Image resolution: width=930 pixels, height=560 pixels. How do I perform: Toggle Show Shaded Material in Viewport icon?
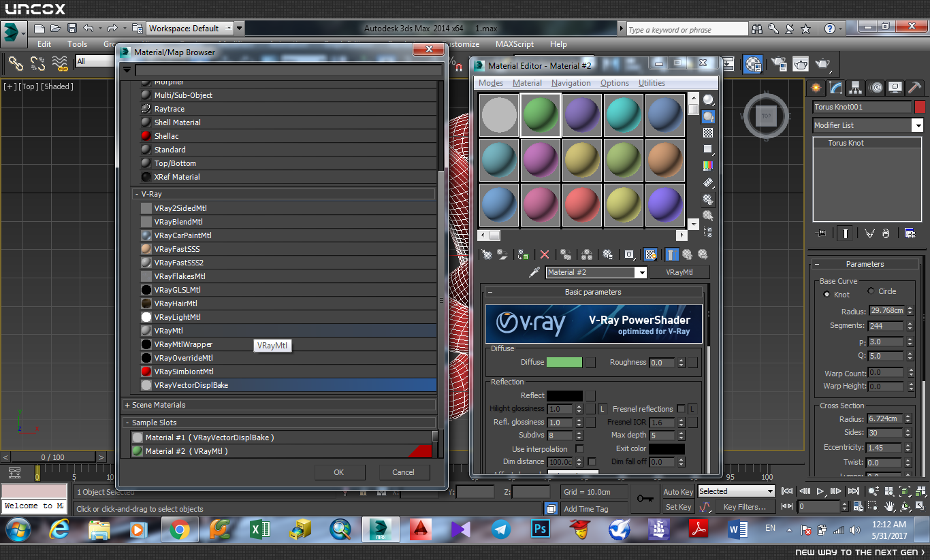(x=650, y=254)
